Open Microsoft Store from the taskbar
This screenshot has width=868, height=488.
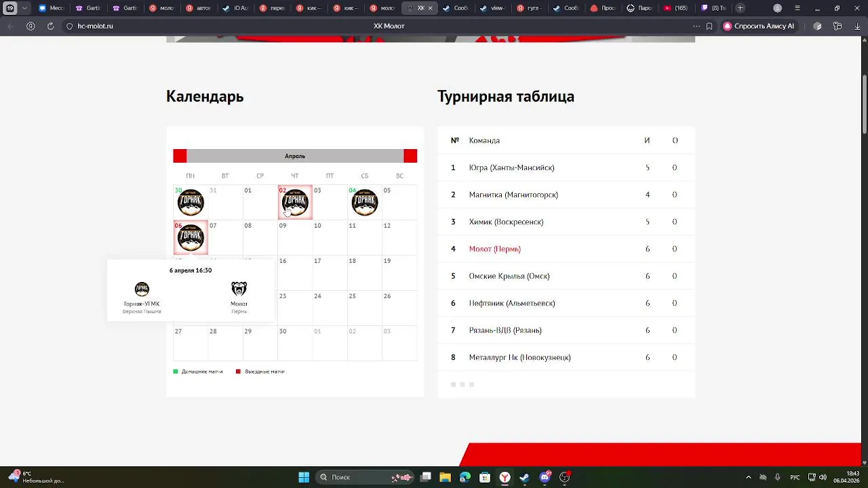(485, 477)
